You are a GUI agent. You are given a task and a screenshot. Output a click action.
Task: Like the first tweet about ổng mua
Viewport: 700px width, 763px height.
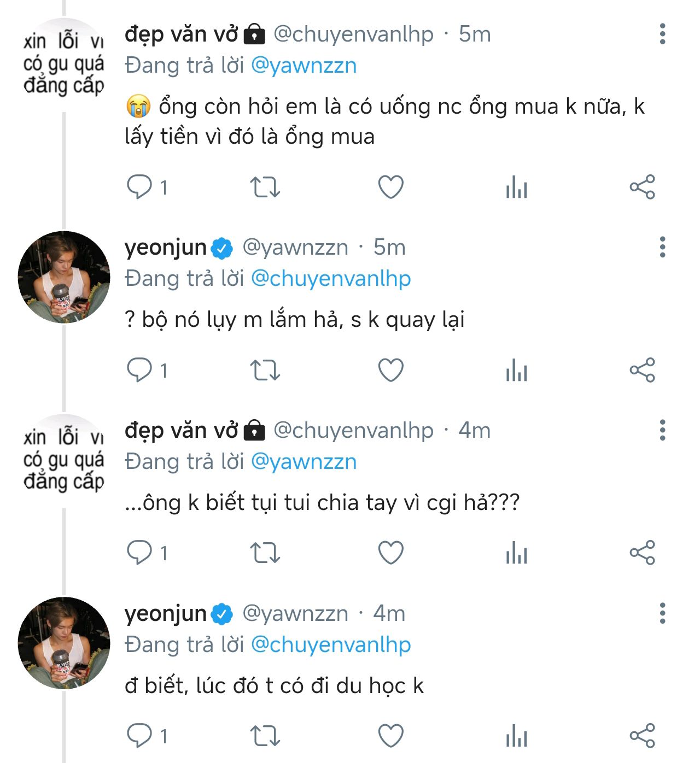coord(391,187)
